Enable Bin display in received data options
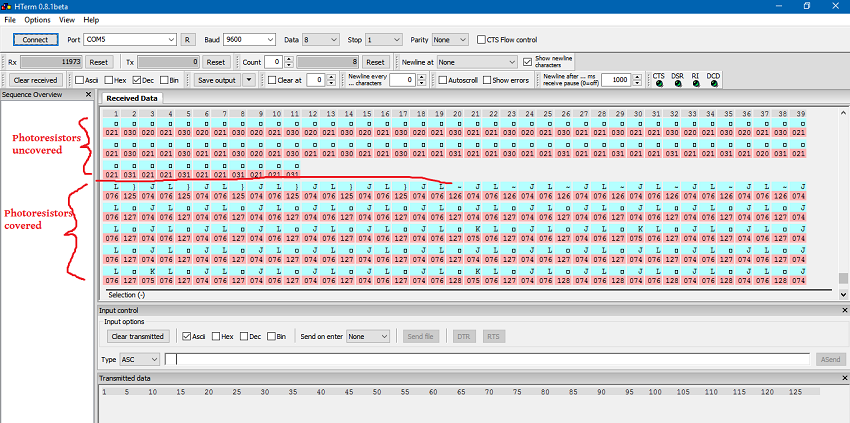 pyautogui.click(x=164, y=80)
